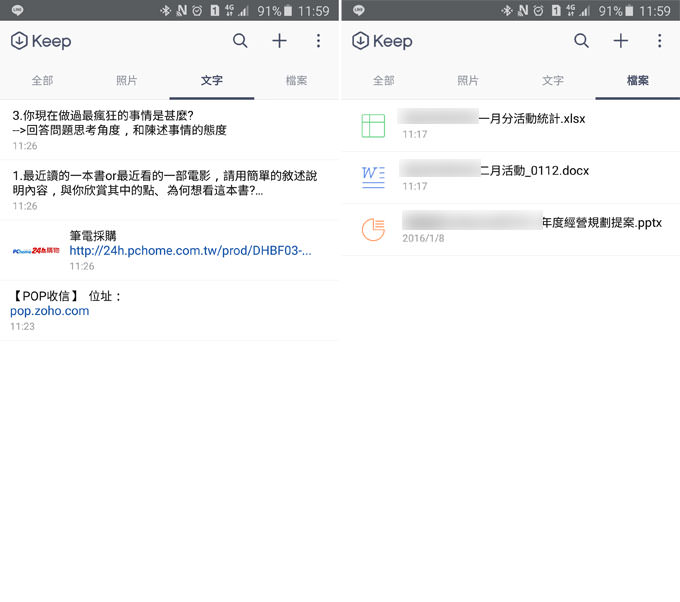Image resolution: width=680 pixels, height=602 pixels.
Task: Click the search icon on the left Keep screen
Action: (x=240, y=41)
